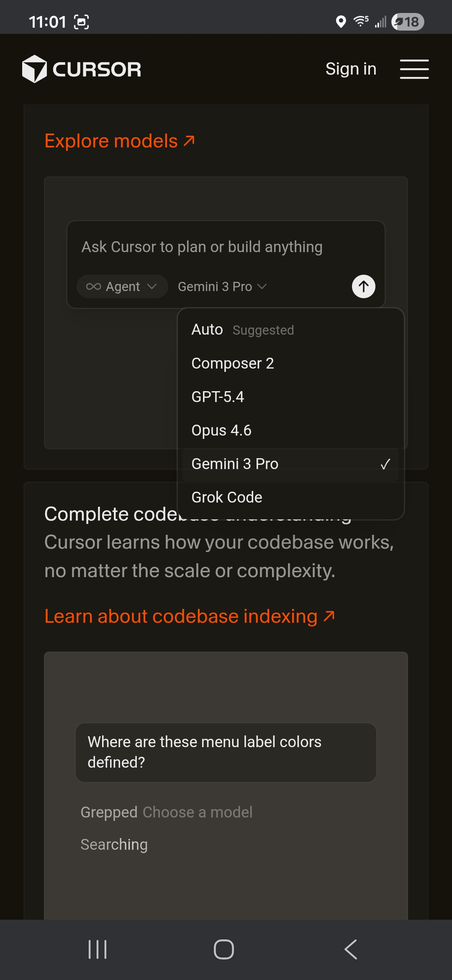
Task: Tap the Android home button
Action: click(224, 949)
